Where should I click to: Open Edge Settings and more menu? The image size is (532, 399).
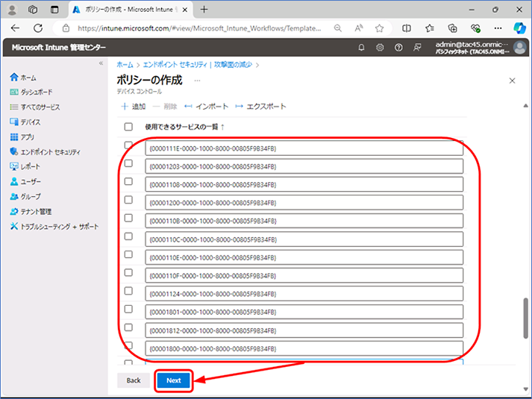click(x=498, y=28)
